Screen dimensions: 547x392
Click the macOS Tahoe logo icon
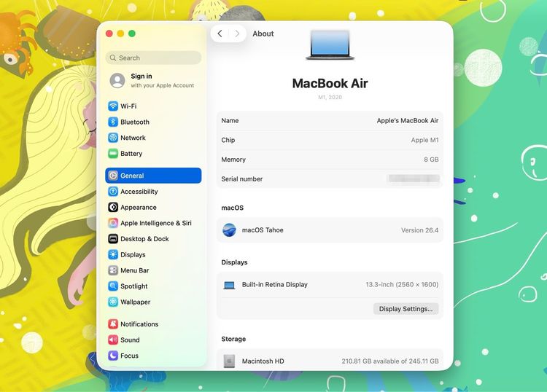pyautogui.click(x=229, y=230)
